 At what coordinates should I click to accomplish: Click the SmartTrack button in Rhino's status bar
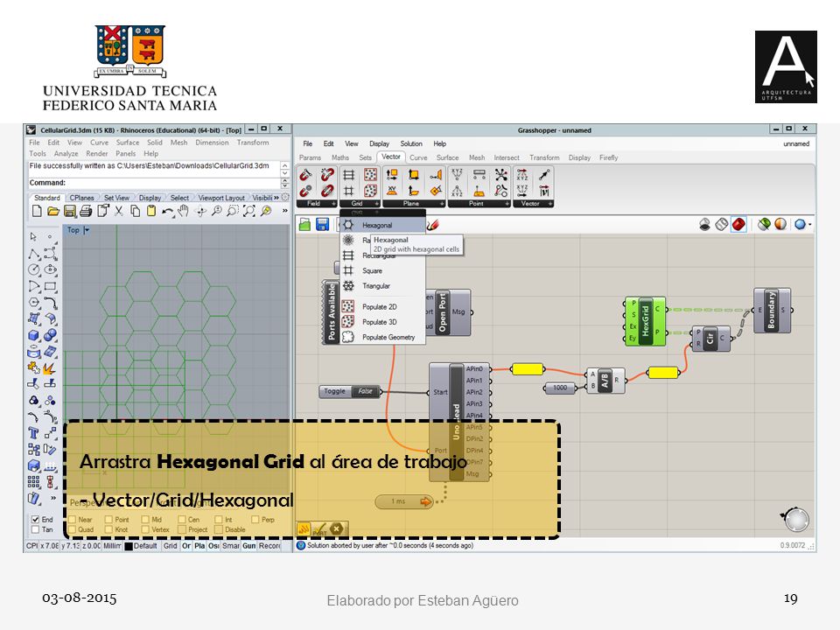[231, 546]
